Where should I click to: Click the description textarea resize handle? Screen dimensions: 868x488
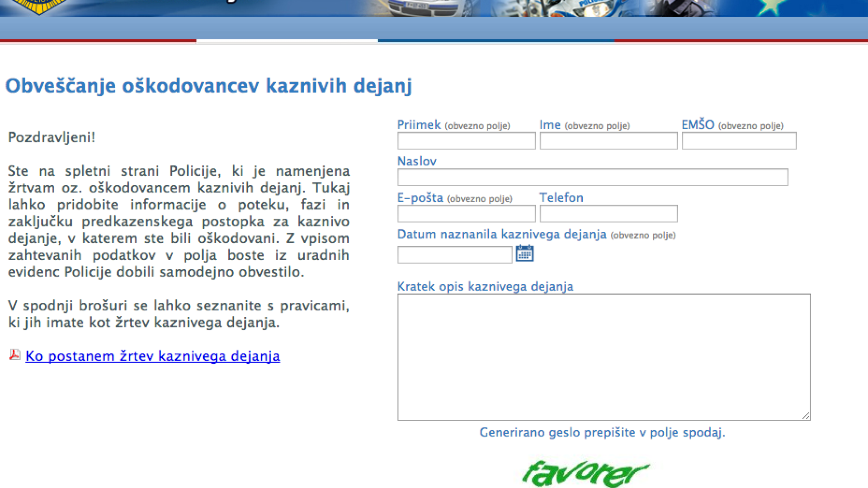(x=806, y=416)
